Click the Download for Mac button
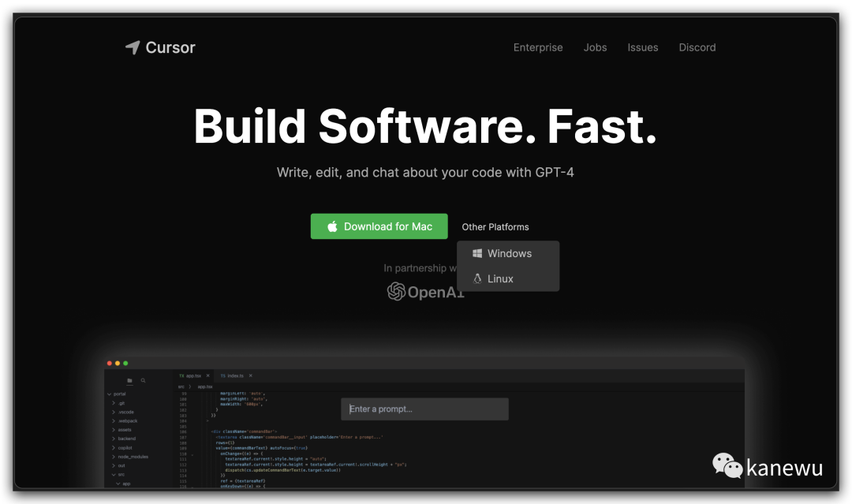Viewport: 852px width, 504px height. tap(379, 226)
